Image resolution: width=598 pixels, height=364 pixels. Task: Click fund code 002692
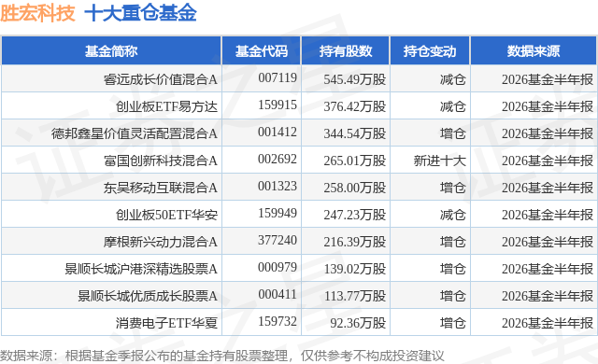[x=278, y=160]
